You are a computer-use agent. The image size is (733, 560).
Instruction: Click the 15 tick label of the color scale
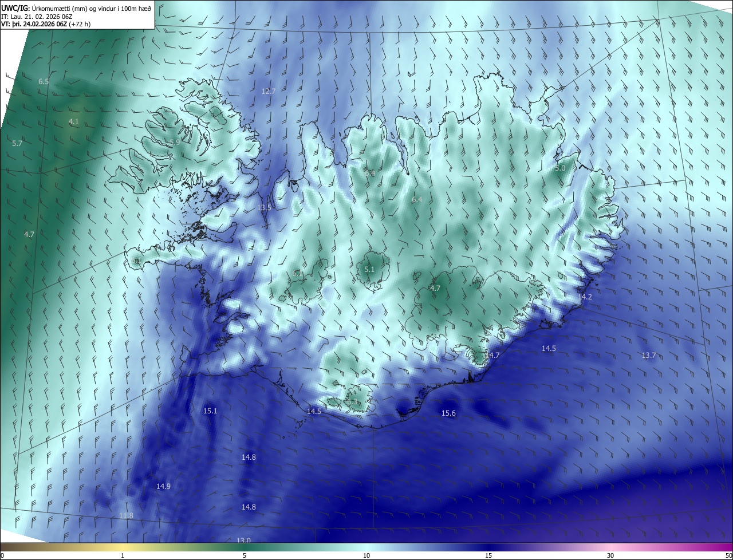pos(488,555)
